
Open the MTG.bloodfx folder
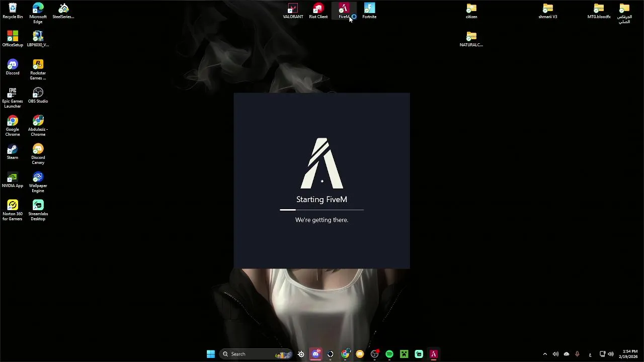pyautogui.click(x=599, y=11)
